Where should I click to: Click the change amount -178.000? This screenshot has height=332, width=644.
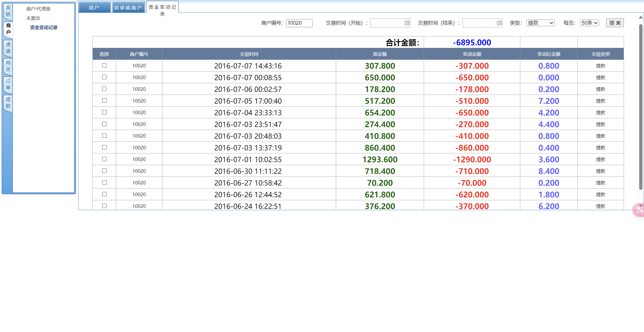472,89
